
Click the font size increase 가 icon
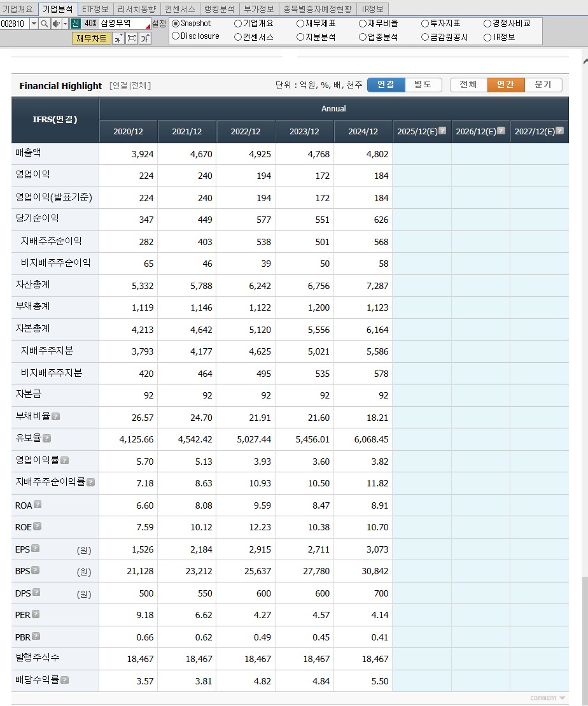coord(145,38)
